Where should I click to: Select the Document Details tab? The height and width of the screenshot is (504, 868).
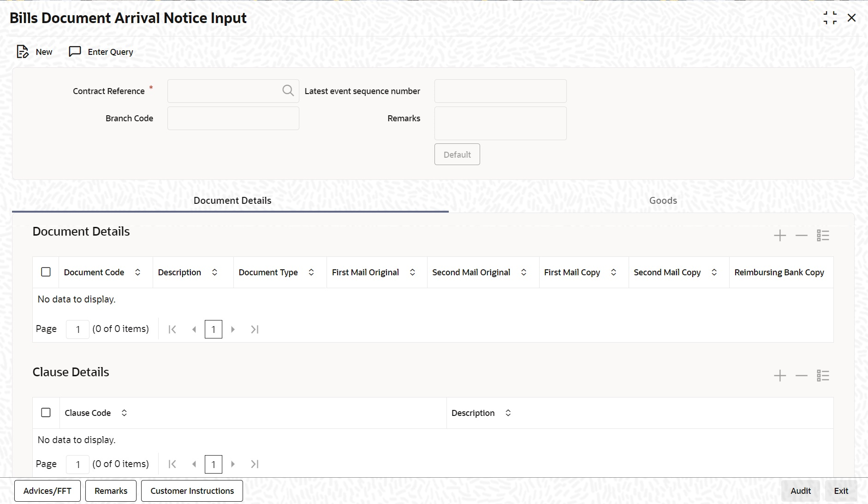[x=232, y=201]
